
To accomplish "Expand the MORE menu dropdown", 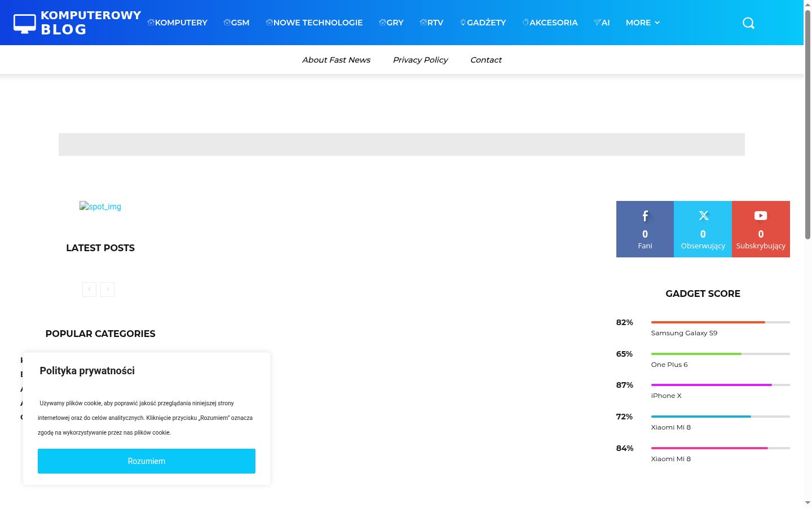I will click(643, 23).
